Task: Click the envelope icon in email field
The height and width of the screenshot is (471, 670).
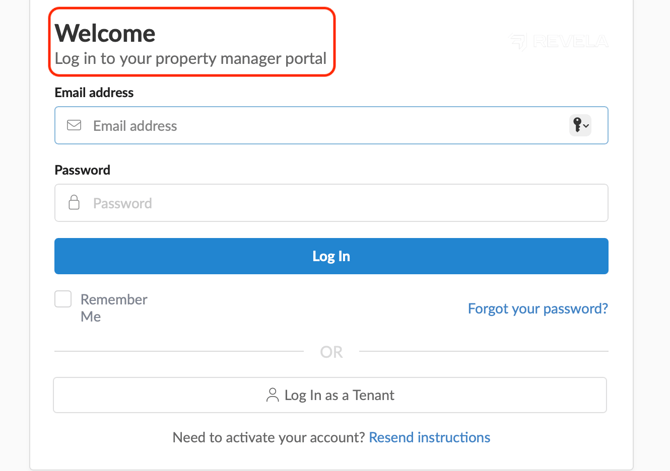Action: 74,125
